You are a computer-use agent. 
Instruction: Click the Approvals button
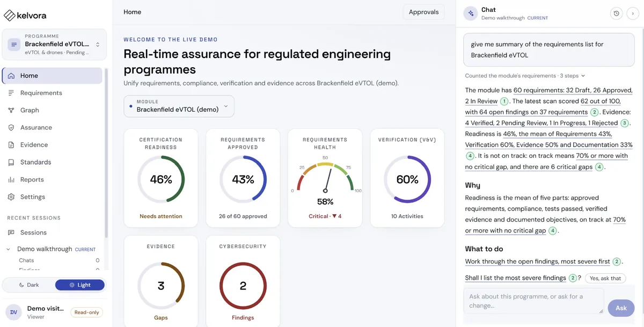(423, 12)
